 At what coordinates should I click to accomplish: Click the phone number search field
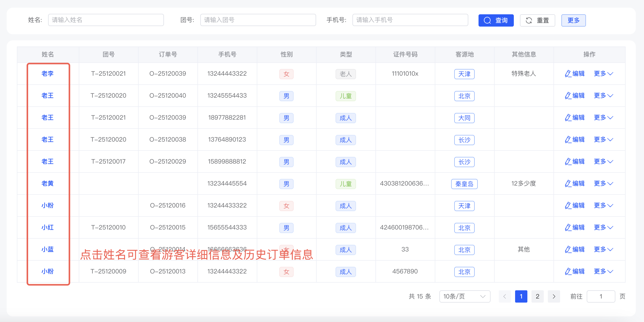(x=410, y=20)
